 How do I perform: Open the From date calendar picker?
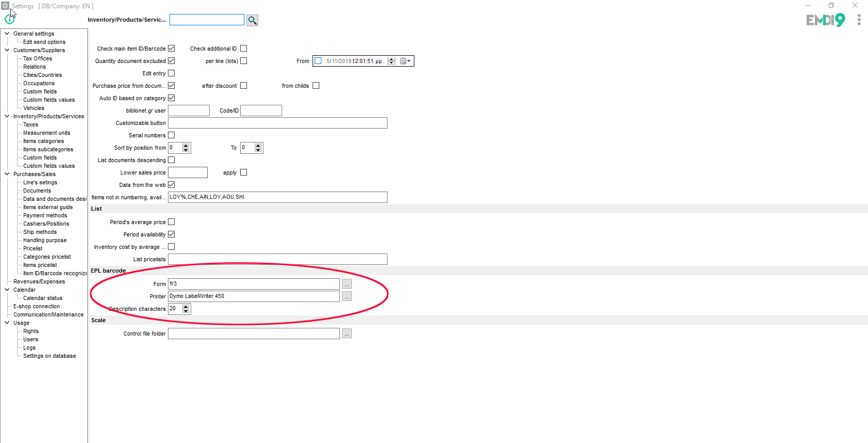[x=406, y=61]
